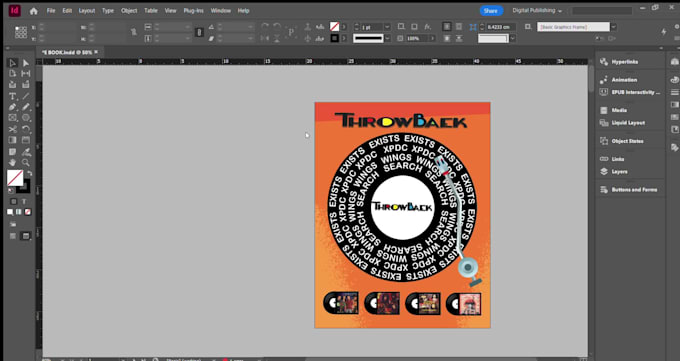Open the File menu
Screen dimensions: 680x361
(51, 10)
